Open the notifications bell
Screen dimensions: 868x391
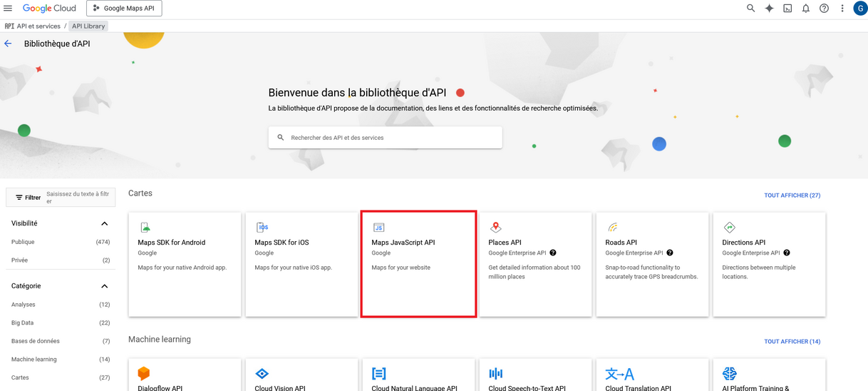coord(806,9)
